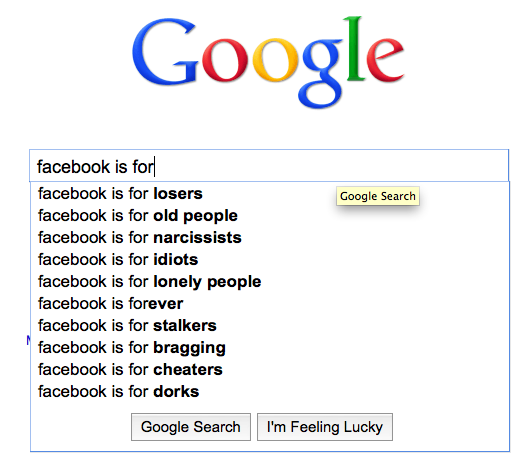525x467 pixels.
Task: Pick 'facebook is for narcissists' suggestion
Action: click(x=270, y=238)
